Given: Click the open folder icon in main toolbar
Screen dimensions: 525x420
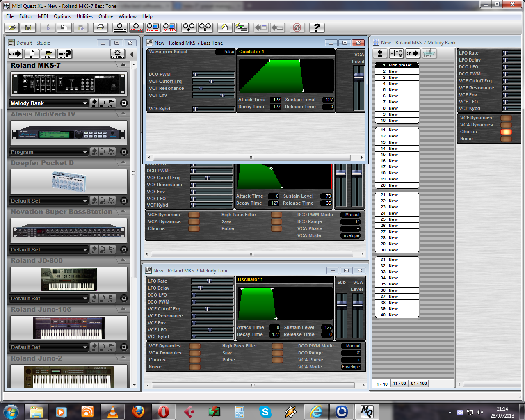Looking at the screenshot, I should tap(12, 27).
